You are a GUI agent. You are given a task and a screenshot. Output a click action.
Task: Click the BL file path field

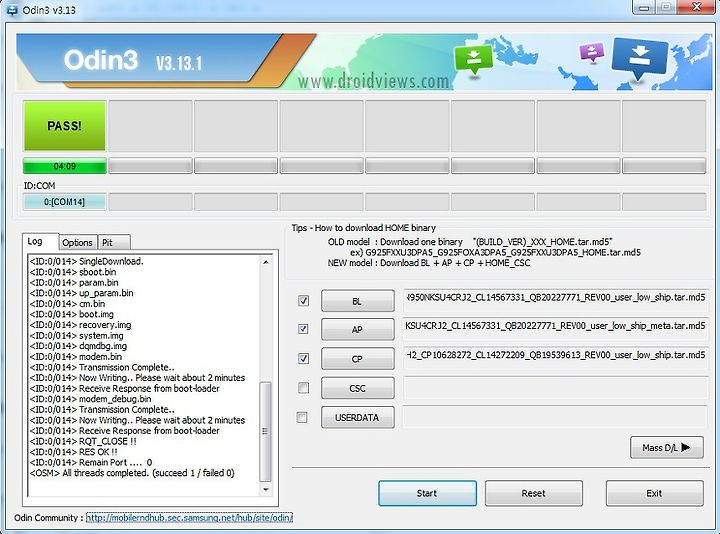[x=556, y=301]
